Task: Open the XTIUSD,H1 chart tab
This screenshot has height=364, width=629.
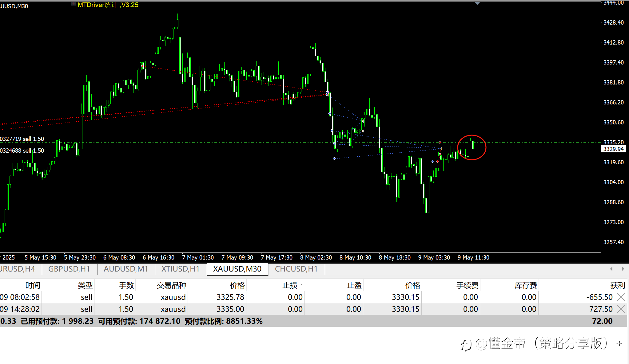Action: (181, 269)
